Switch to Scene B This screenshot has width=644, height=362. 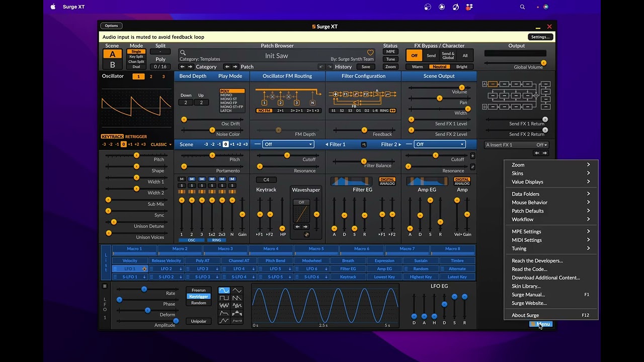(x=112, y=65)
